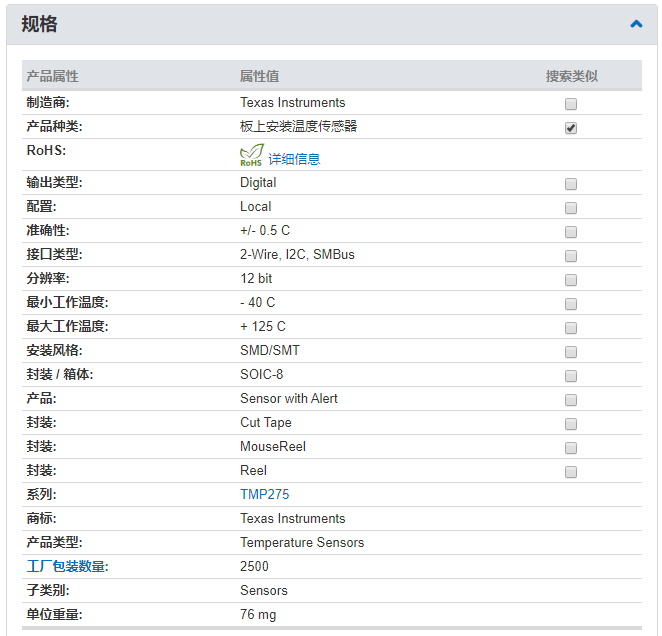Click the 系列 label
Screen dimensions: 662x636
[41, 494]
